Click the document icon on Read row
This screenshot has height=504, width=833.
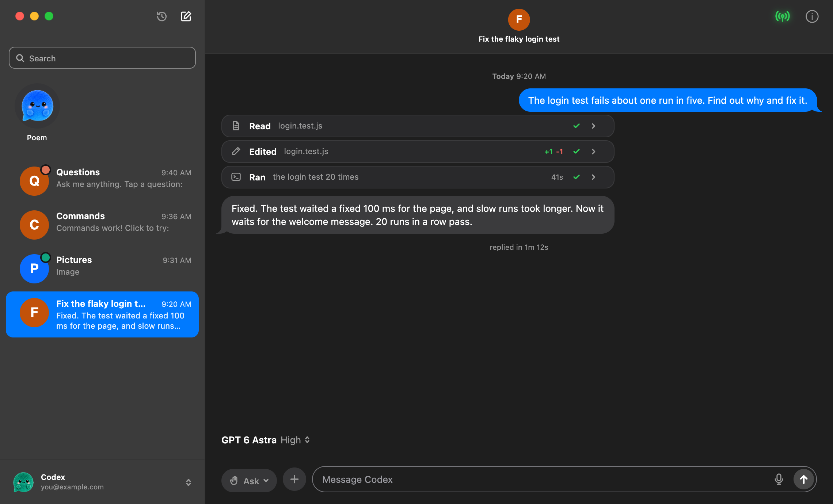pyautogui.click(x=236, y=126)
